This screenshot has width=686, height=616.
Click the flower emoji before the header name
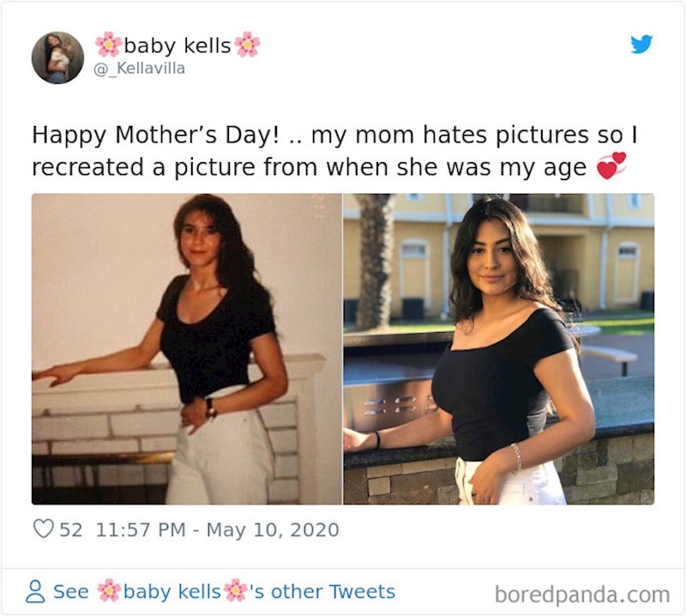(x=108, y=45)
